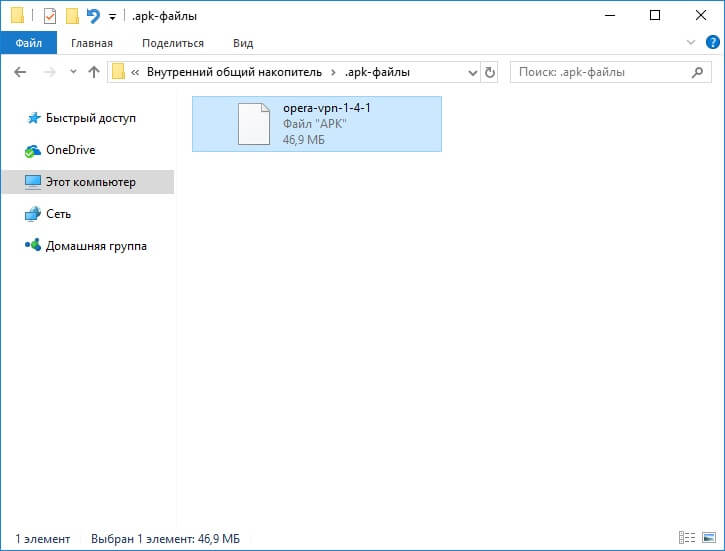Switch to the Главная tab
The height and width of the screenshot is (551, 725).
(92, 43)
